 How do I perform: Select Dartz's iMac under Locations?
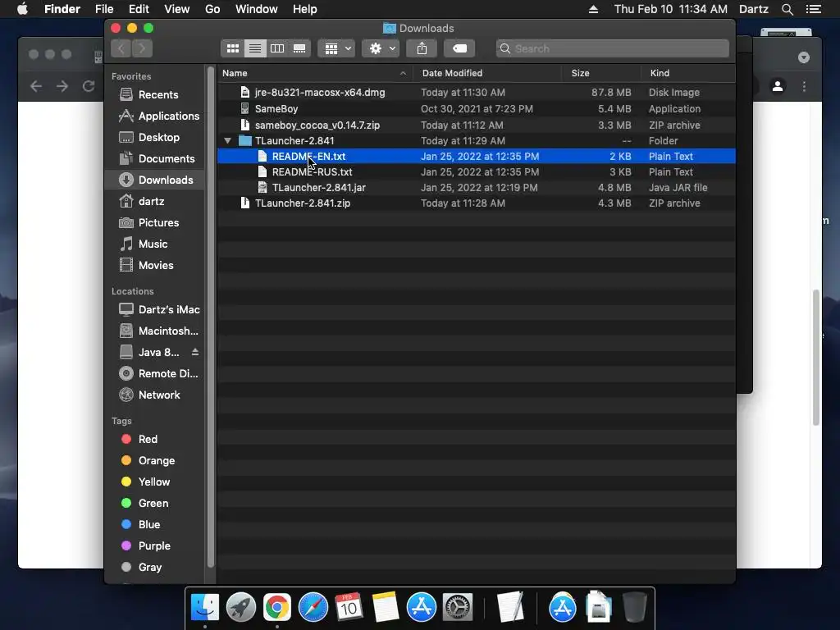pyautogui.click(x=159, y=309)
